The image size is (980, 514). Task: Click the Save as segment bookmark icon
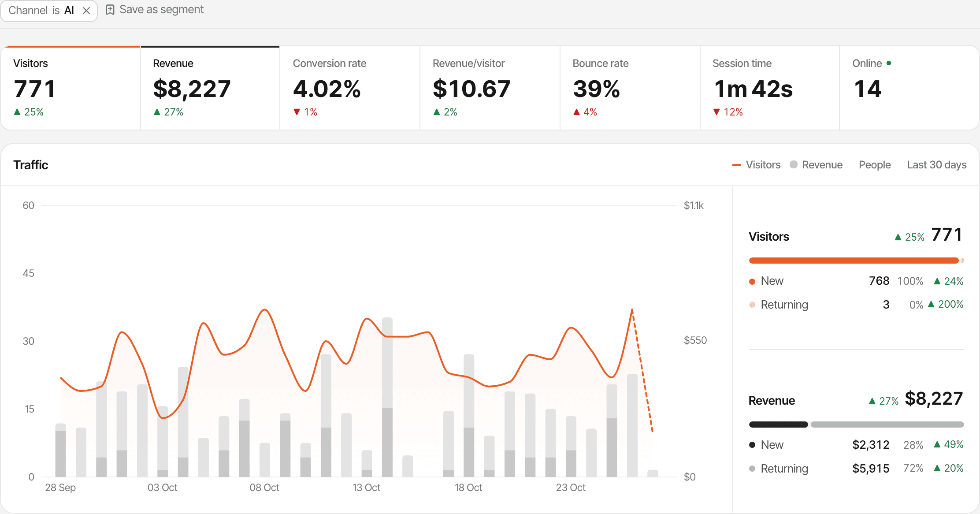coord(110,10)
